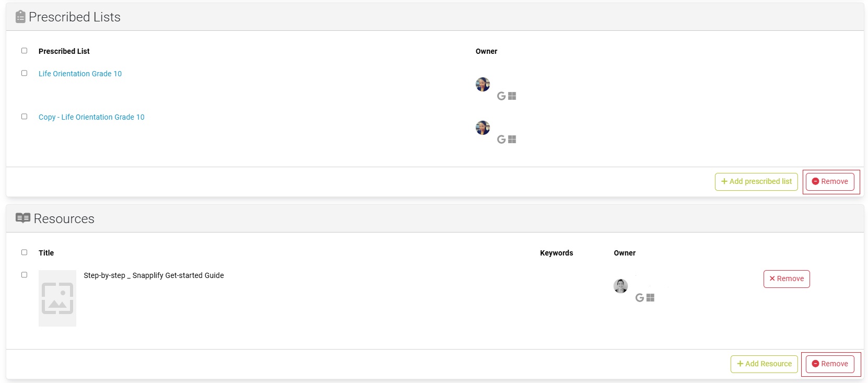Toggle the select-all checkbox in Resources header
868x383 pixels.
click(x=24, y=252)
